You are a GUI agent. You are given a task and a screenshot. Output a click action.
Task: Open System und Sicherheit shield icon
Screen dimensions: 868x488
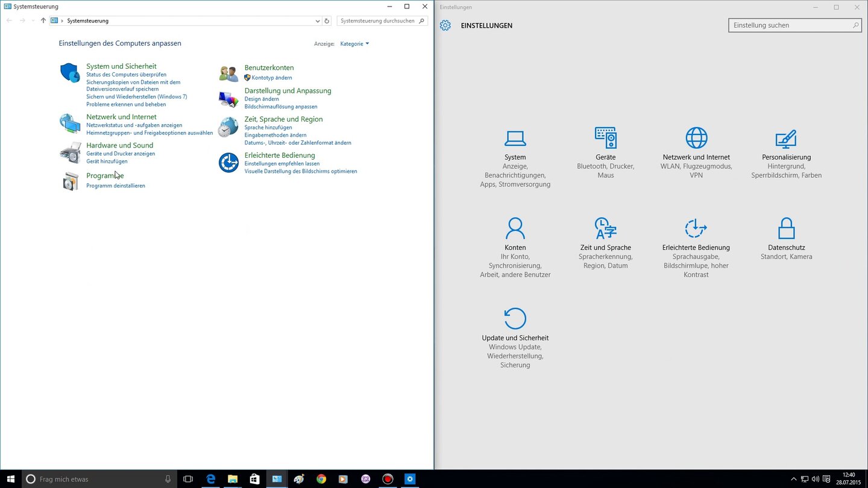70,72
